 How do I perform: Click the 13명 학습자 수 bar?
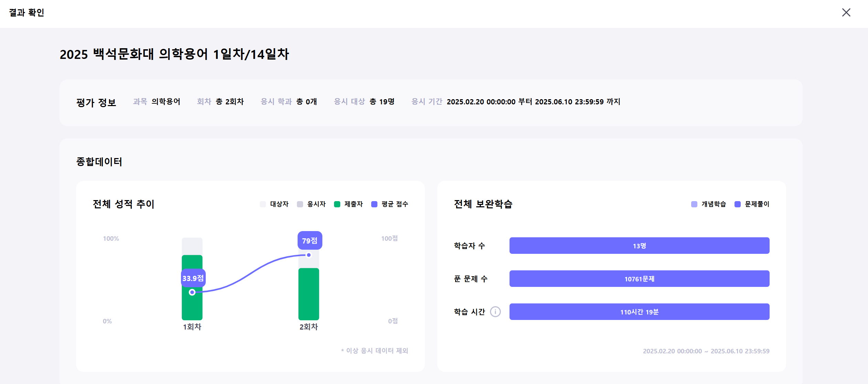(639, 246)
